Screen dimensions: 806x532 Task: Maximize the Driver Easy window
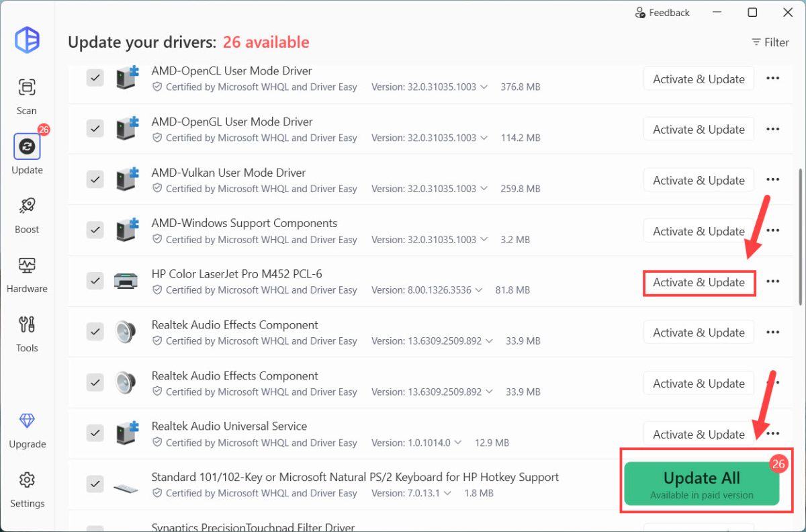coord(752,13)
